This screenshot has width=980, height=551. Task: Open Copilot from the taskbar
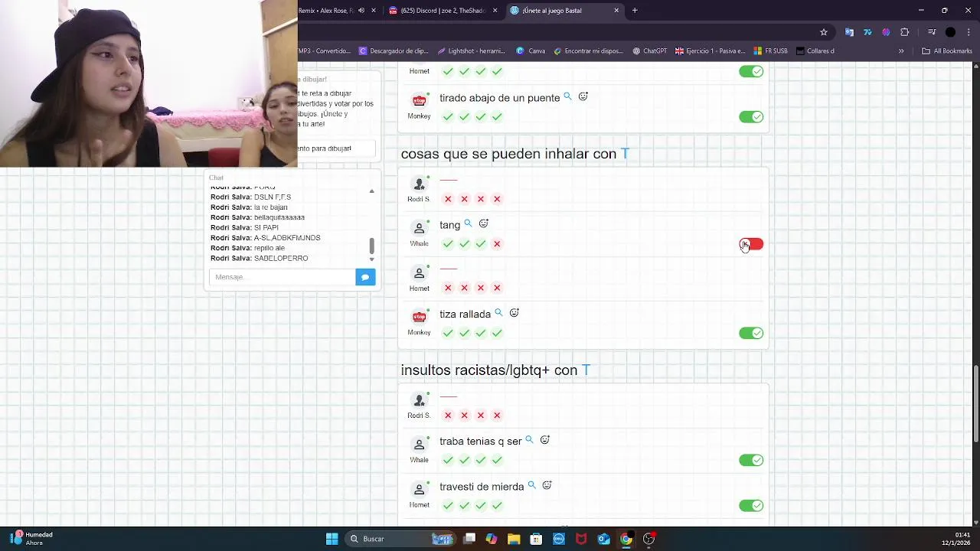pyautogui.click(x=491, y=539)
